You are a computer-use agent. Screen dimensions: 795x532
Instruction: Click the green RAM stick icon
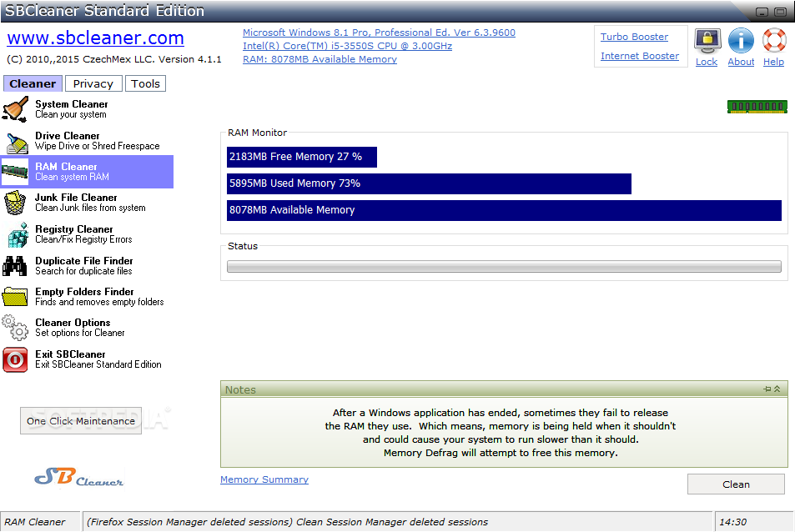(757, 107)
